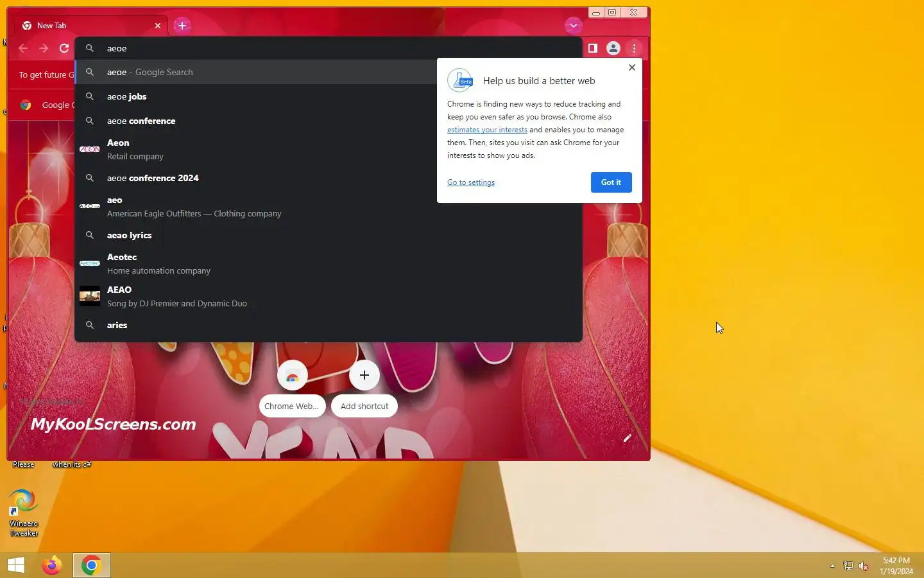This screenshot has width=924, height=578.
Task: Open the Windows Start button
Action: (16, 565)
